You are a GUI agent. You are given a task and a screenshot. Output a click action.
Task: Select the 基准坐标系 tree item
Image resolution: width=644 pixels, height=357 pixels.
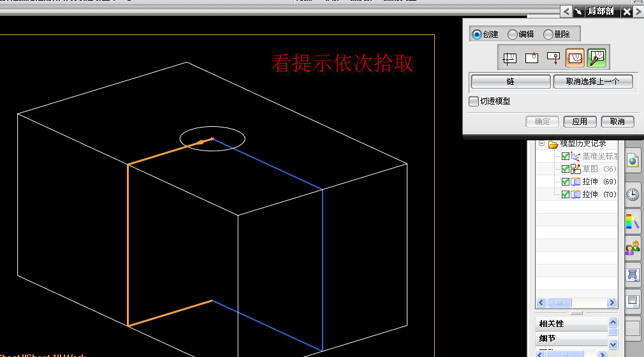click(x=599, y=156)
